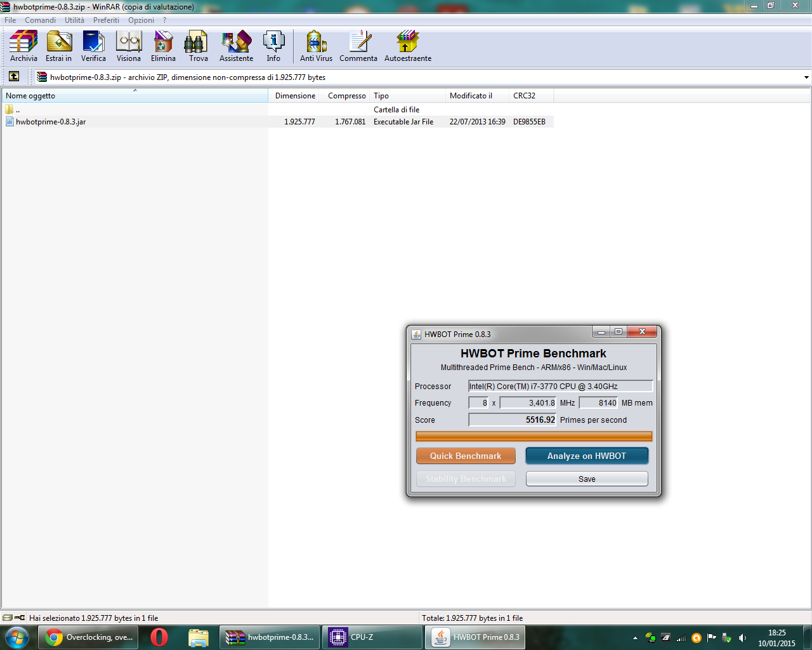Click the DE9855EB CRC value

[529, 122]
